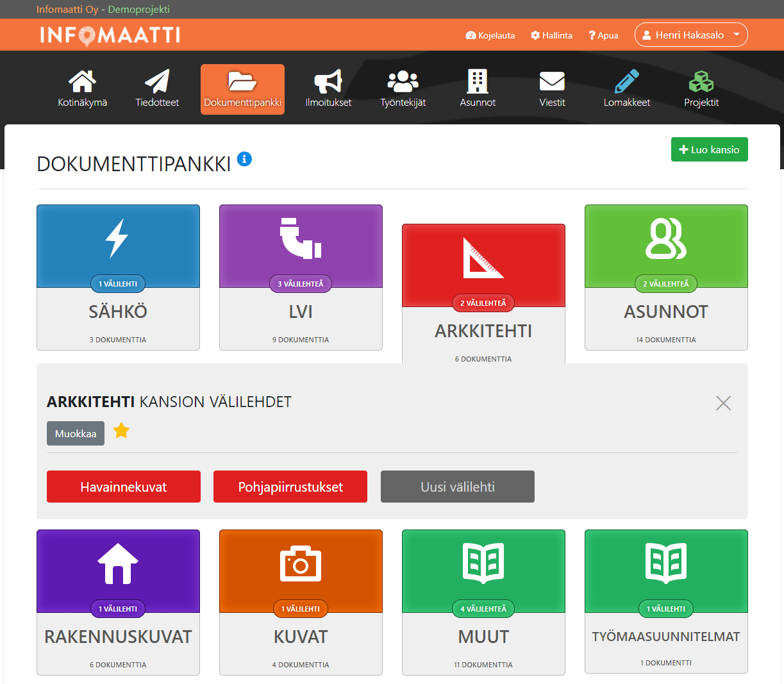Open Asunnot building icon
Screen dimensions: 784x684
point(478,81)
